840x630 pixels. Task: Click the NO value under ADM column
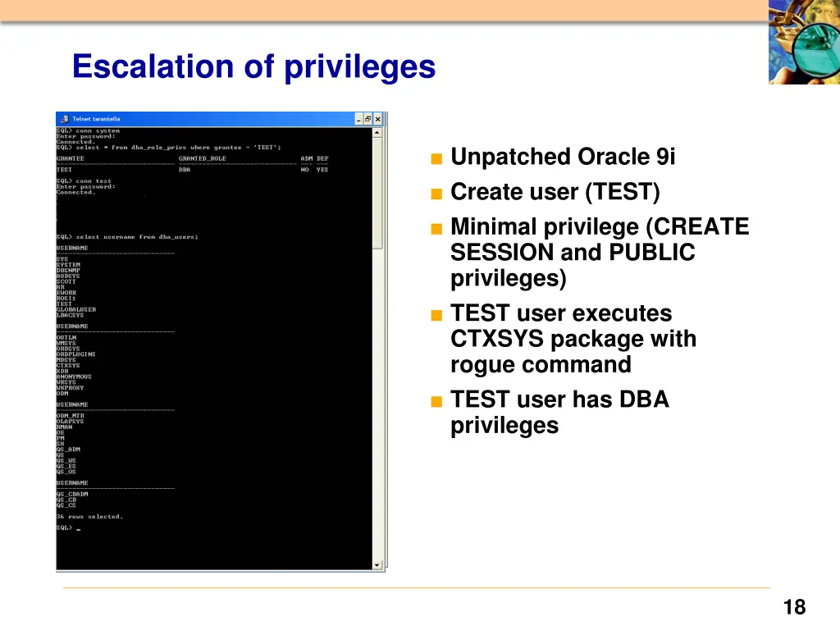point(305,170)
